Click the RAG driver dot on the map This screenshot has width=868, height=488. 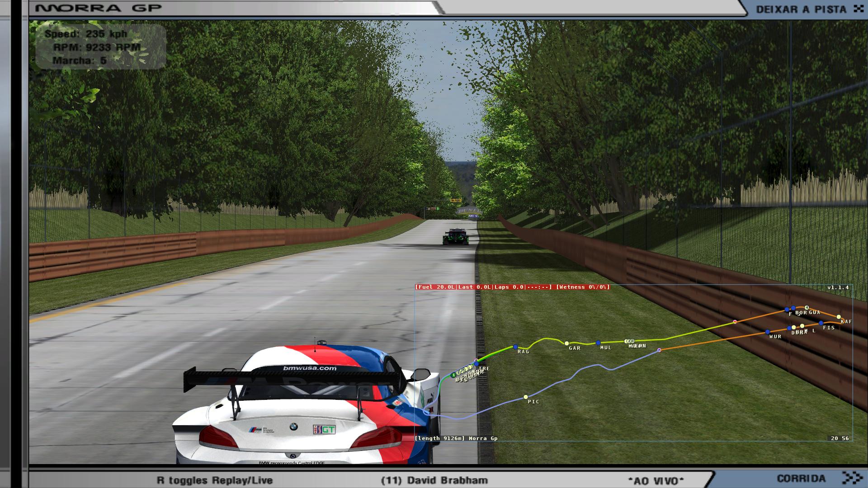pyautogui.click(x=515, y=347)
